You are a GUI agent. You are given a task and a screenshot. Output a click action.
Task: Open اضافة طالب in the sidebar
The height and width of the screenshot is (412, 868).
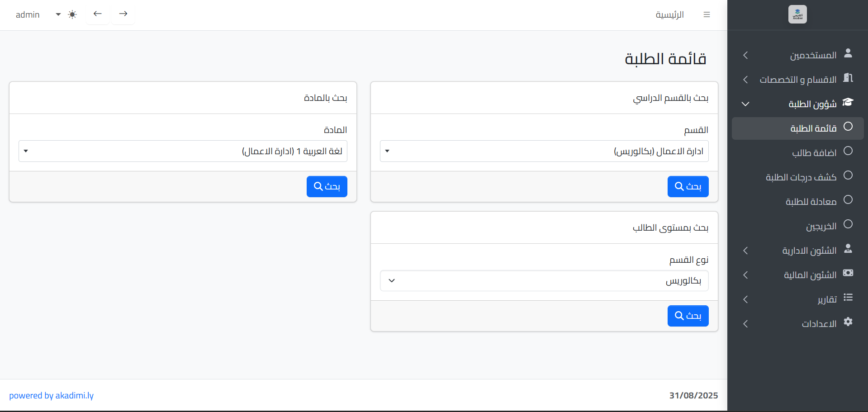[x=814, y=153]
